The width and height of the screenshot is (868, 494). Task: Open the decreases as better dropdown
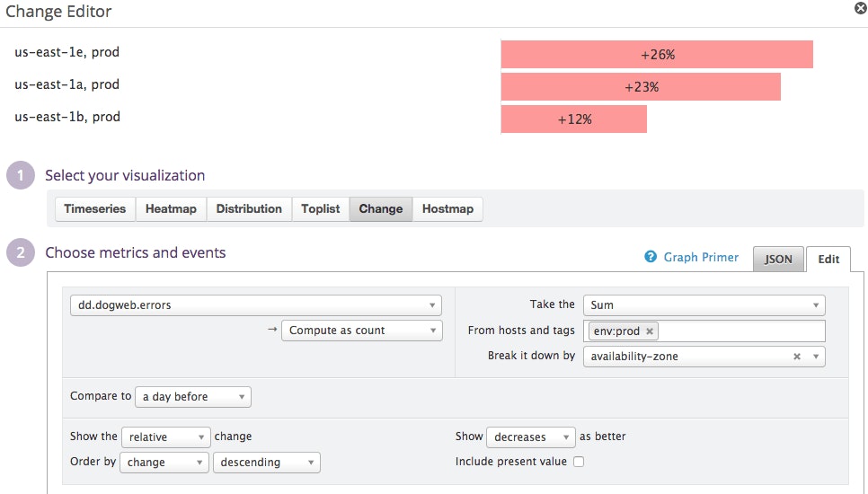pyautogui.click(x=529, y=437)
